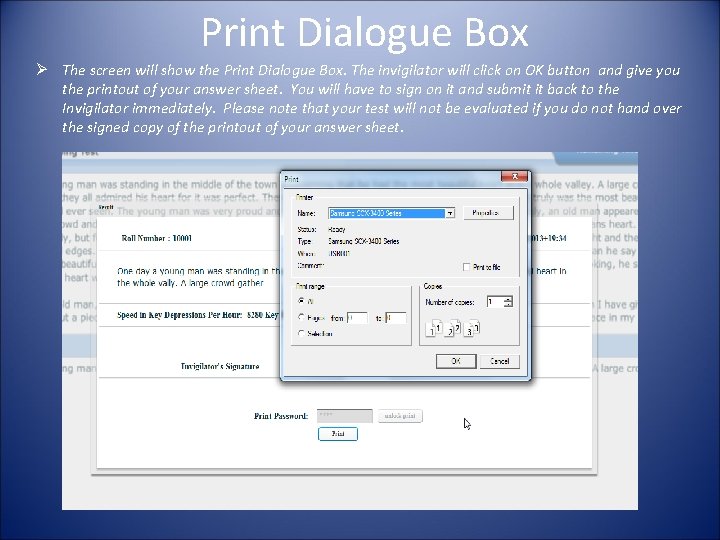Click the Print button below password
The height and width of the screenshot is (540, 720).
point(338,434)
